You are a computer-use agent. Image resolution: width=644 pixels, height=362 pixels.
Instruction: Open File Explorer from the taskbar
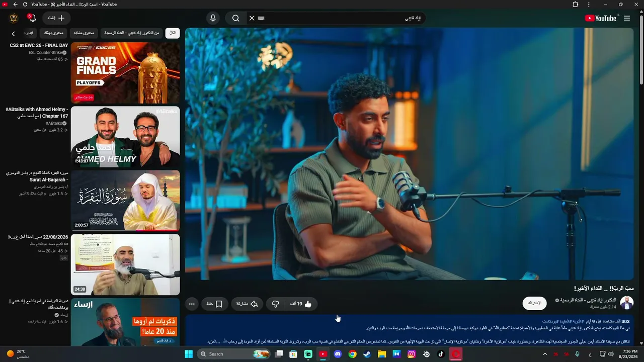[382, 354]
